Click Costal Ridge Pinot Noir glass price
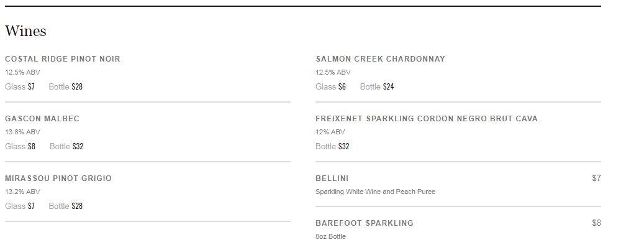This screenshot has height=250, width=644. pyautogui.click(x=31, y=87)
